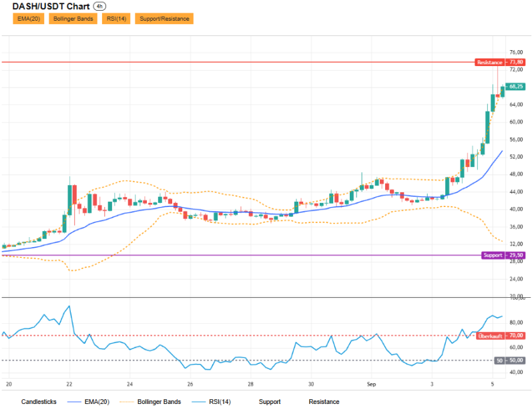Click the red Resistance label tag
Image resolution: width=532 pixels, height=414 pixels.
pyautogui.click(x=489, y=62)
